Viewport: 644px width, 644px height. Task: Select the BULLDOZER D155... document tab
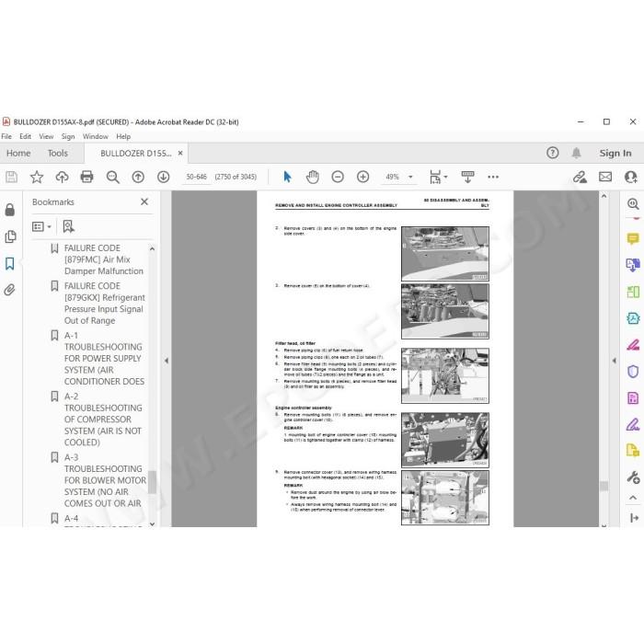[x=136, y=154]
